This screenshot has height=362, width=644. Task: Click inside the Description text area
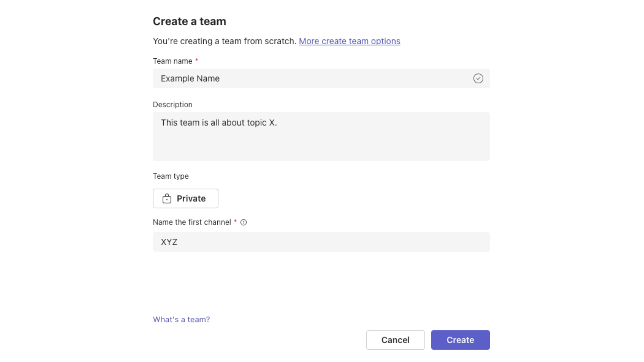click(321, 137)
